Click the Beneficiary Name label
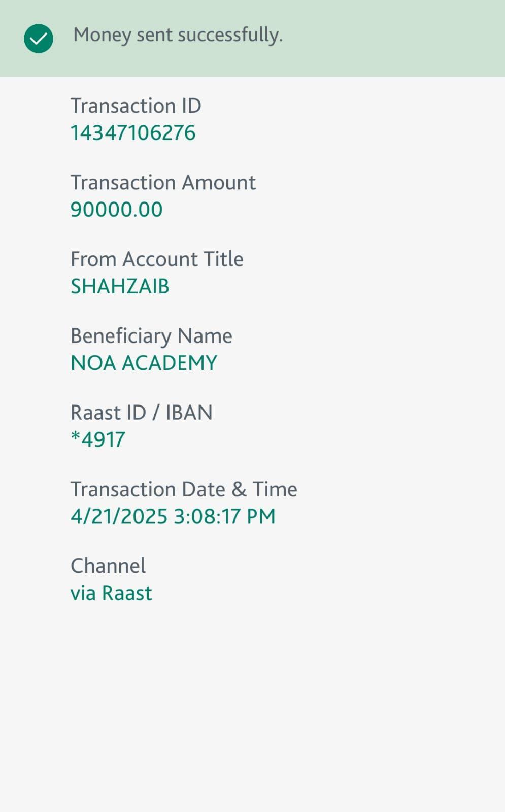The width and height of the screenshot is (505, 812). coord(151,335)
